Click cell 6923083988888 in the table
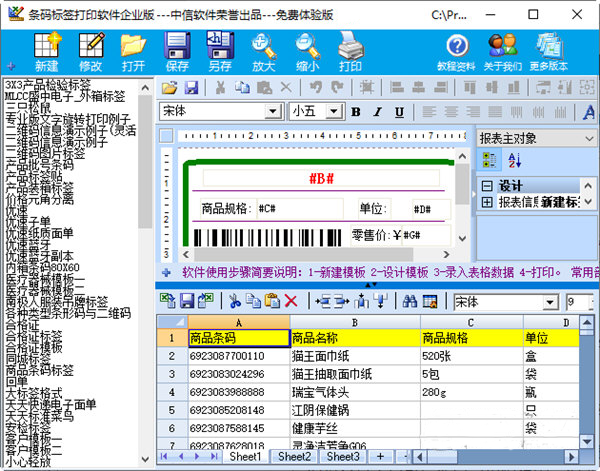600x471 pixels. (239, 392)
